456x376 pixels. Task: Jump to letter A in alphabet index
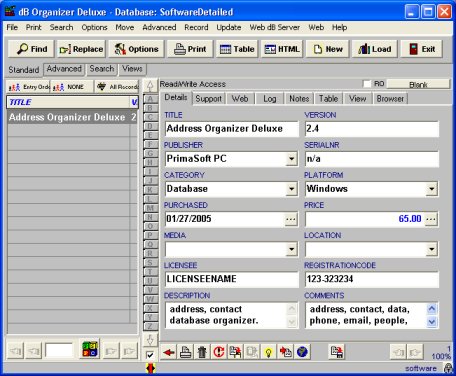(150, 99)
